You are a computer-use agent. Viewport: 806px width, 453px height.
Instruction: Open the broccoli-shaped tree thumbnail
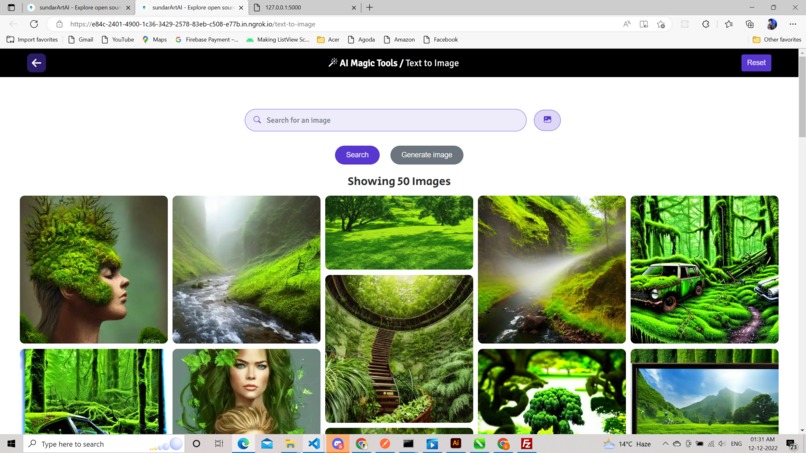click(552, 391)
